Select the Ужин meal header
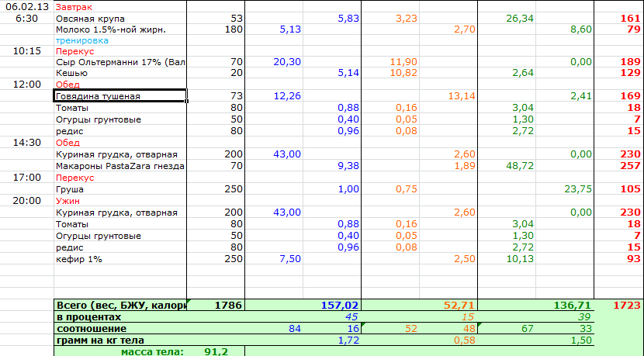The height and width of the screenshot is (356, 644). tap(68, 201)
